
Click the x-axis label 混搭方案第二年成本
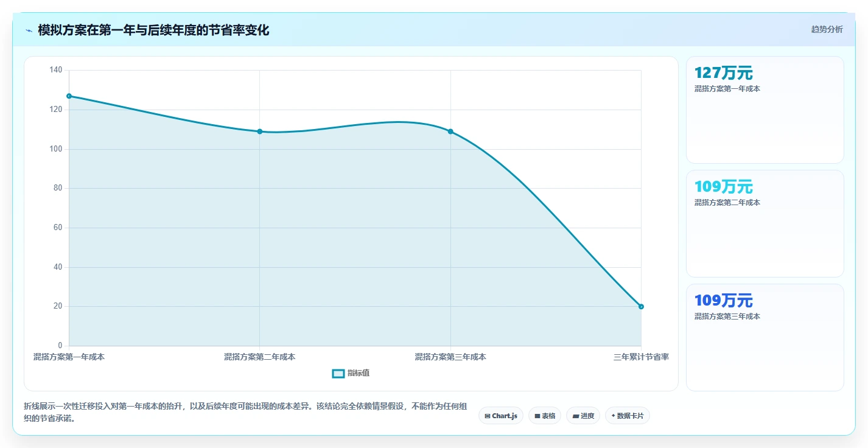point(260,357)
